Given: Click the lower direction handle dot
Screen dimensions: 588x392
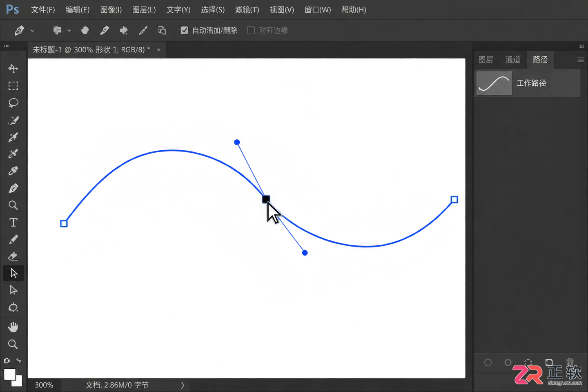Looking at the screenshot, I should tap(305, 253).
